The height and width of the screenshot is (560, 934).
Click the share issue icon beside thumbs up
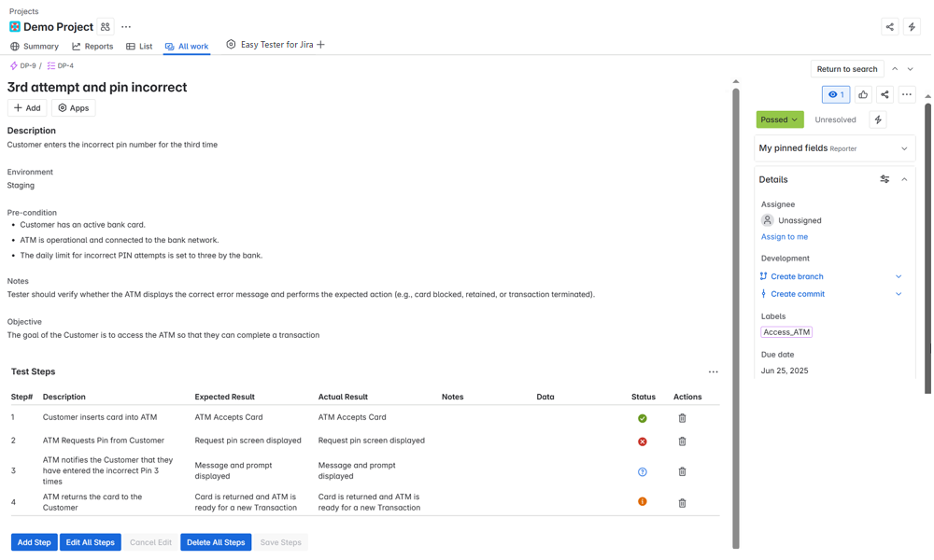pyautogui.click(x=885, y=94)
